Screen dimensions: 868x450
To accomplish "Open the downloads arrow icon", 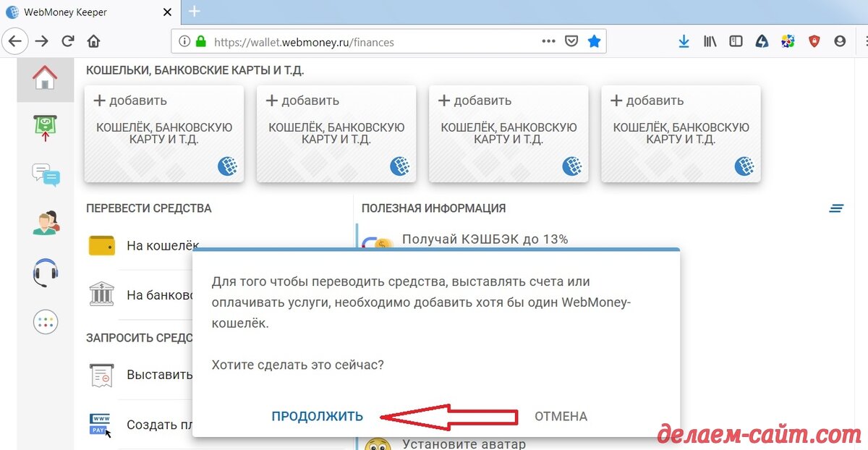I will coord(684,42).
